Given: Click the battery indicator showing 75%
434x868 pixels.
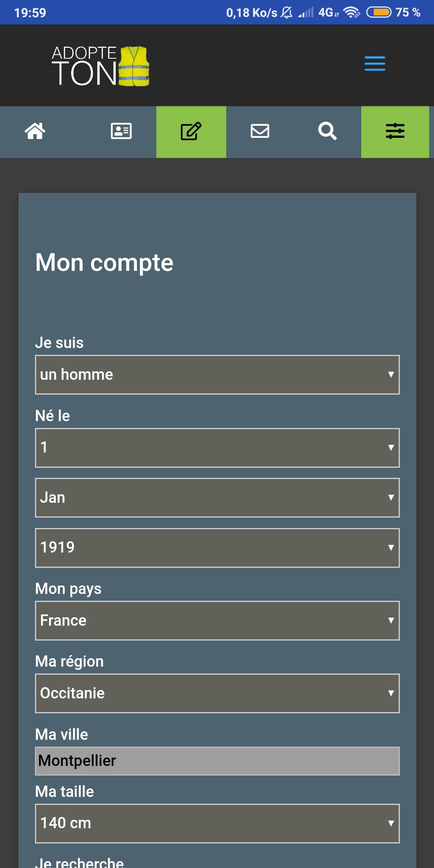Looking at the screenshot, I should [x=381, y=11].
